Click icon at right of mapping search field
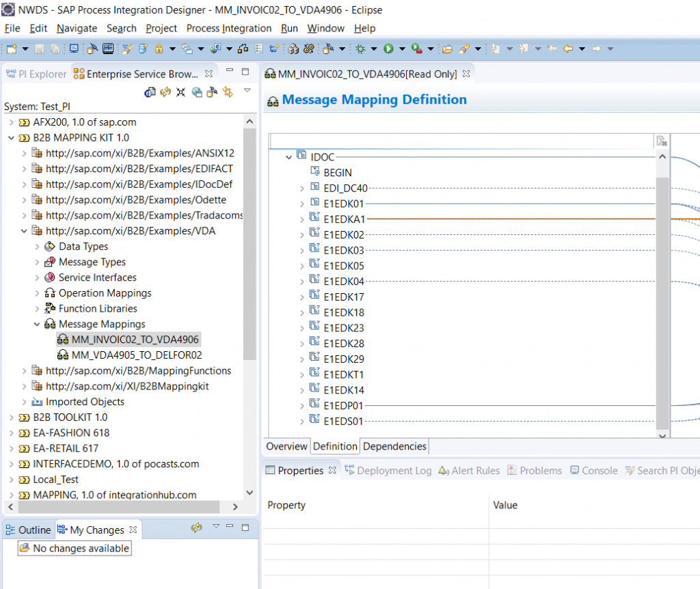This screenshot has height=589, width=700. pos(662,141)
